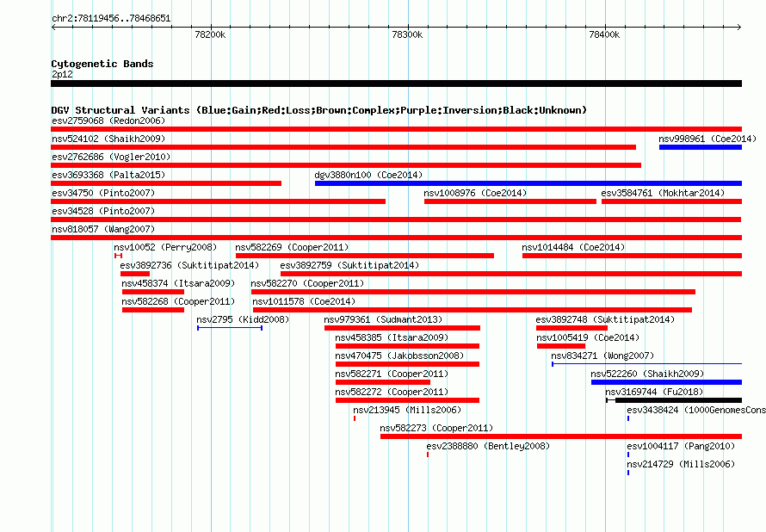Click nsv1014484 (Coe2014) label
The width and height of the screenshot is (766, 532).
pos(573,247)
